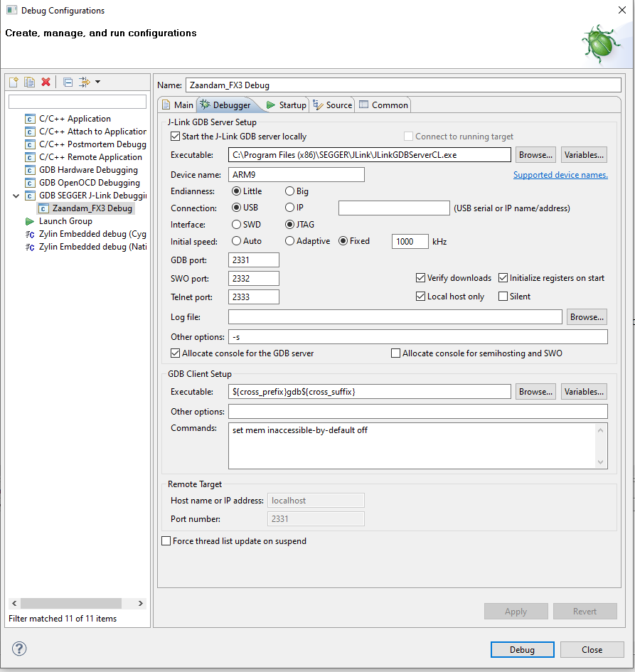Enable Force thread list update on suspend
This screenshot has width=635, height=672.
[x=166, y=540]
